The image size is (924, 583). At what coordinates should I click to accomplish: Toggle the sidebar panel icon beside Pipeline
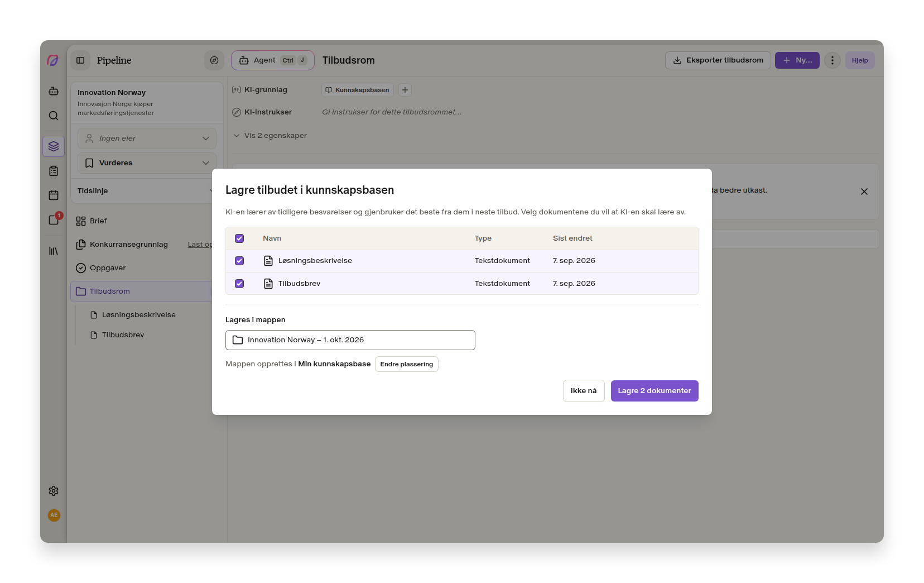80,60
